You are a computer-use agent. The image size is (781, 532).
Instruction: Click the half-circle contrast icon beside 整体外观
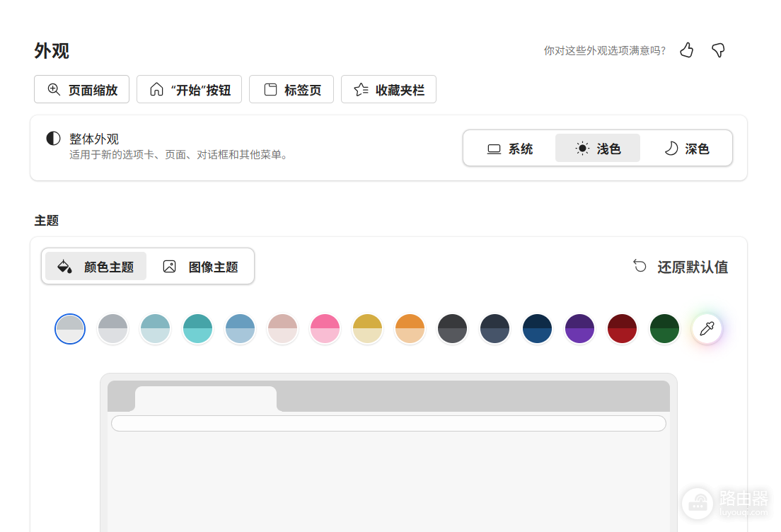(53, 139)
